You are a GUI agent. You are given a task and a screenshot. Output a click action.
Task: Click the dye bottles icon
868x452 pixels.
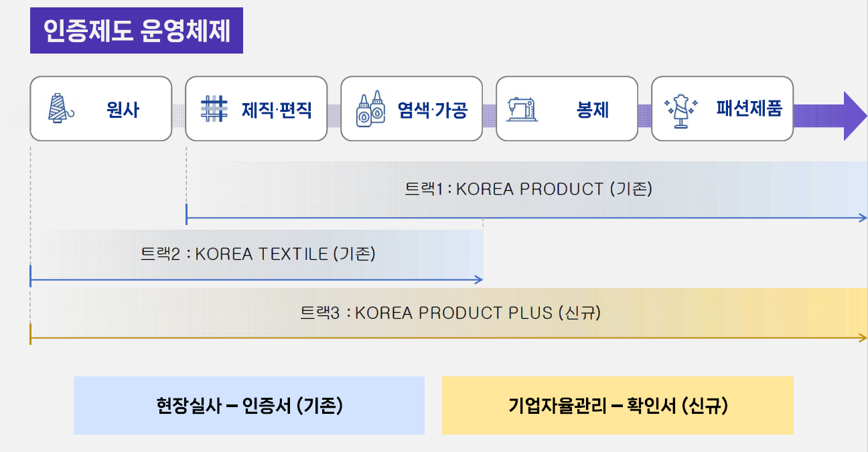370,110
